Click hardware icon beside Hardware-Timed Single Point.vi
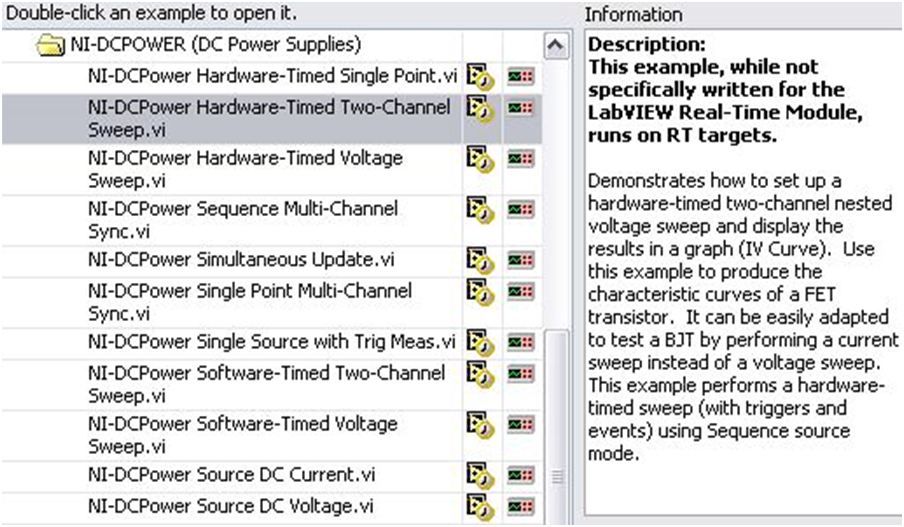 pyautogui.click(x=520, y=76)
